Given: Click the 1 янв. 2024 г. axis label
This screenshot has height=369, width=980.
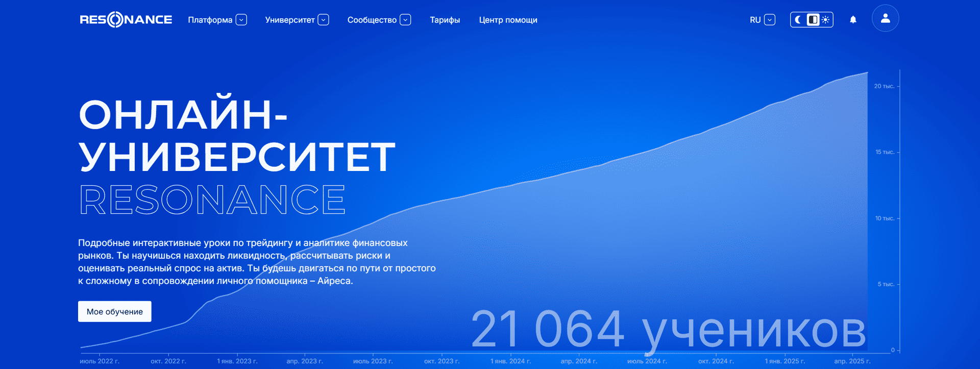Looking at the screenshot, I should click(x=511, y=361).
